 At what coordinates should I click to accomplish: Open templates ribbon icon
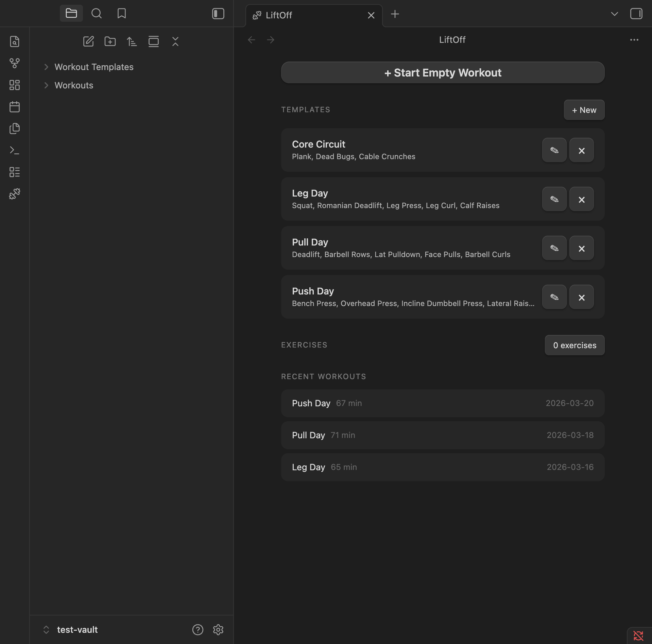(15, 129)
